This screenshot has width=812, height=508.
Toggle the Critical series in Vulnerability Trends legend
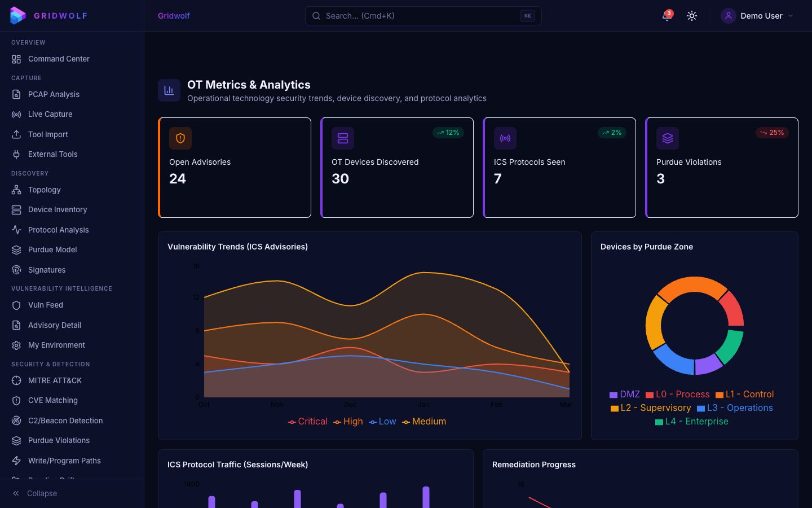[307, 421]
